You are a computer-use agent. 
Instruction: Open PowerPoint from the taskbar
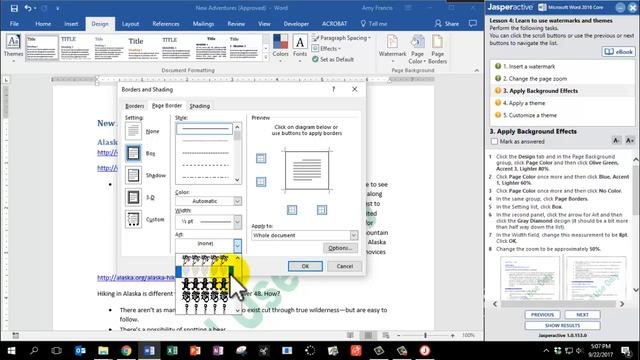(195, 351)
